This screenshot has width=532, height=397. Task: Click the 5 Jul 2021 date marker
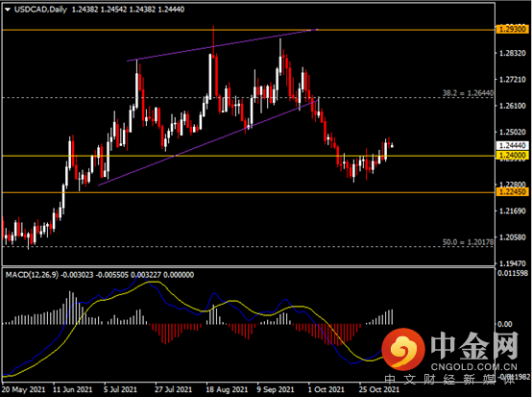pos(120,389)
